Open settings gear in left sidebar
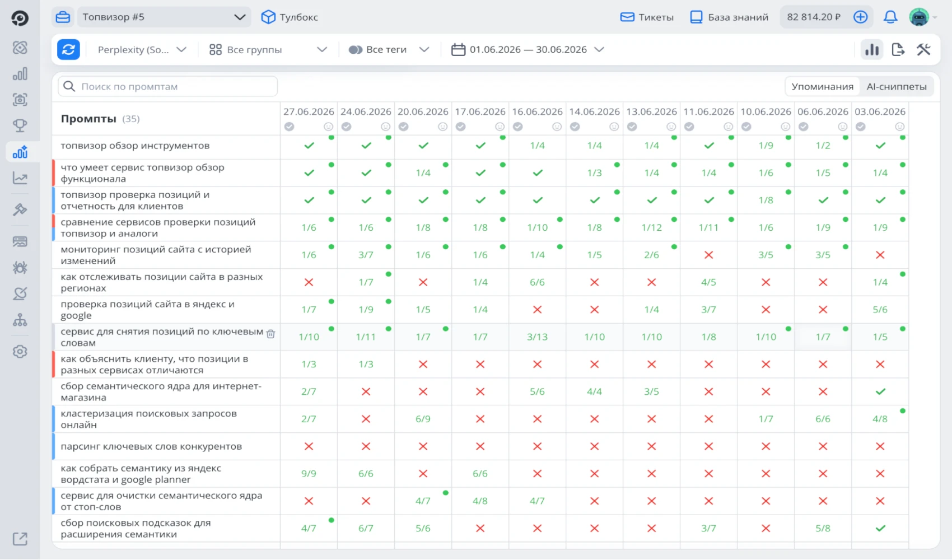The image size is (952, 560). [x=20, y=352]
